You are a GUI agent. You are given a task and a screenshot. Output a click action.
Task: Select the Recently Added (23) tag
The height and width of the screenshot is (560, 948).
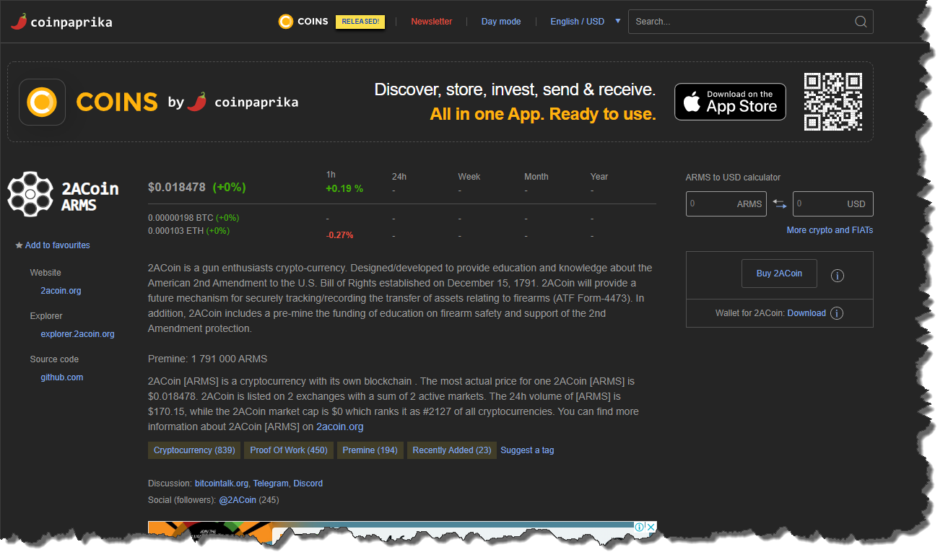click(451, 450)
